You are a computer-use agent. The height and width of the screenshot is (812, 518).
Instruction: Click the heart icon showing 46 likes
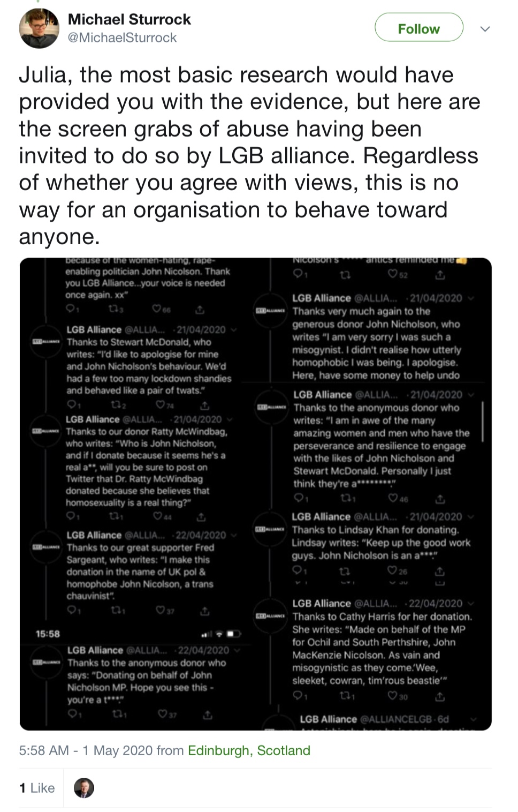(393, 499)
